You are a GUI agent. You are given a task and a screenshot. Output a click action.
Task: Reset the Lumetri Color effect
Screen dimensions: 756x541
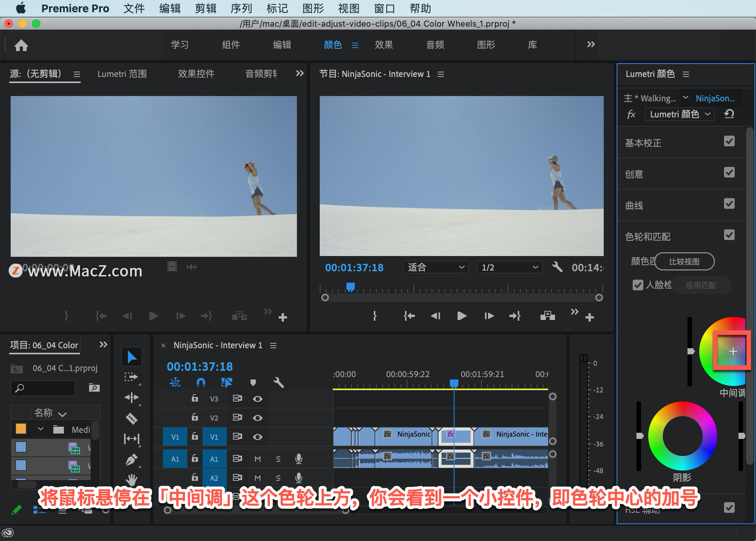point(729,114)
